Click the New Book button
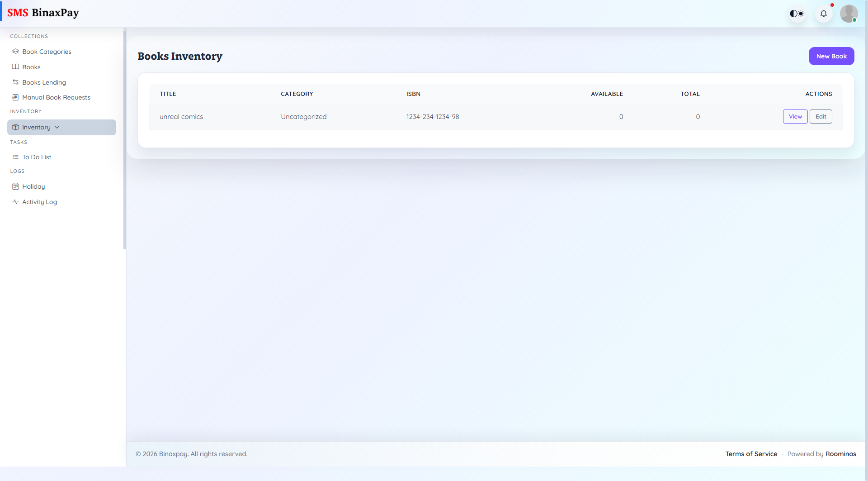Viewport: 868px width, 481px height. 831,56
